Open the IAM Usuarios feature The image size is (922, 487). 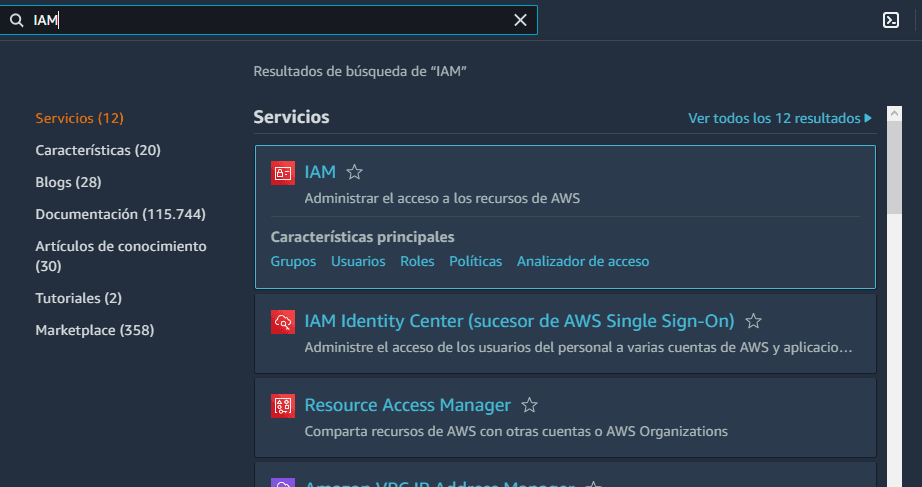pyautogui.click(x=358, y=261)
